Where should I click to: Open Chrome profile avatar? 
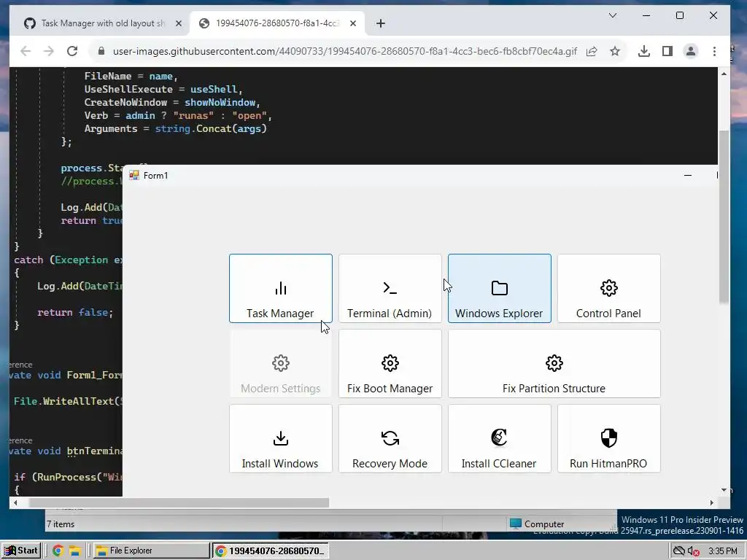pyautogui.click(x=691, y=51)
